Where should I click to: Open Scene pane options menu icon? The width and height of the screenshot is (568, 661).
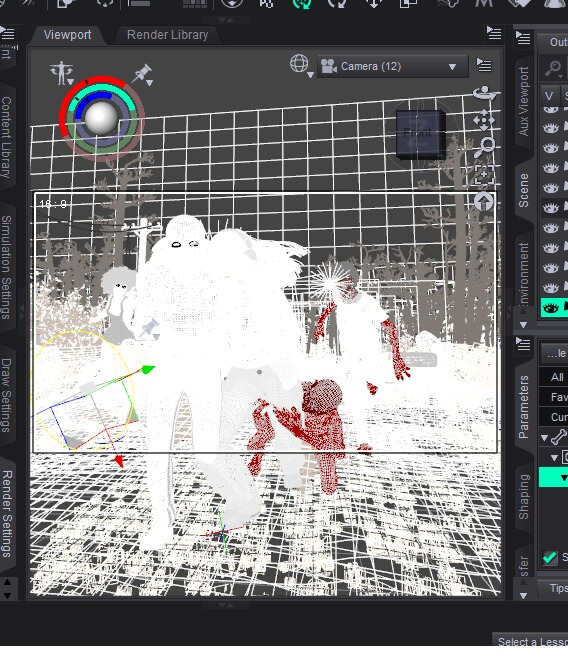point(523,38)
